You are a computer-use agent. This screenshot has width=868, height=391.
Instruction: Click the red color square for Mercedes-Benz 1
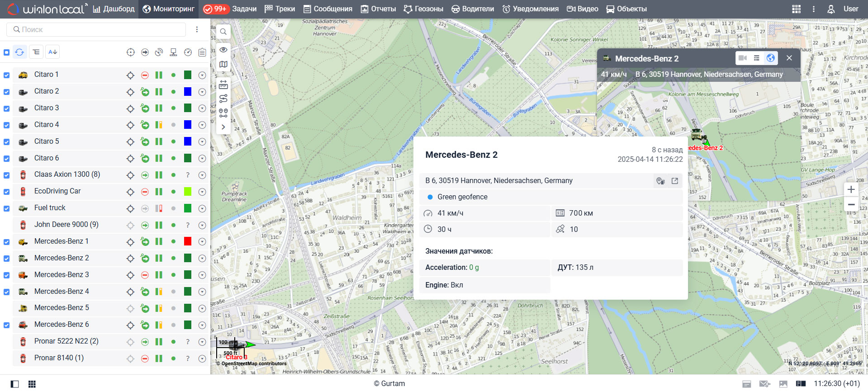click(x=188, y=241)
